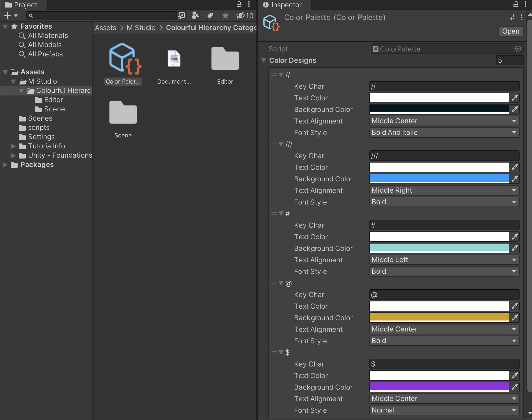Filter assets by label tag icon
Viewport: 532px width, 420px height.
[x=210, y=16]
